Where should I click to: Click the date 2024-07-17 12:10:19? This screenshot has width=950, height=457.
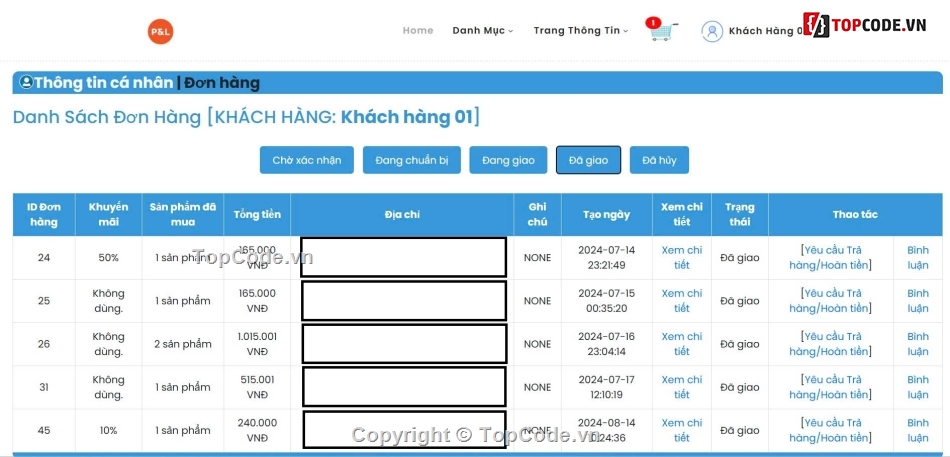click(606, 387)
